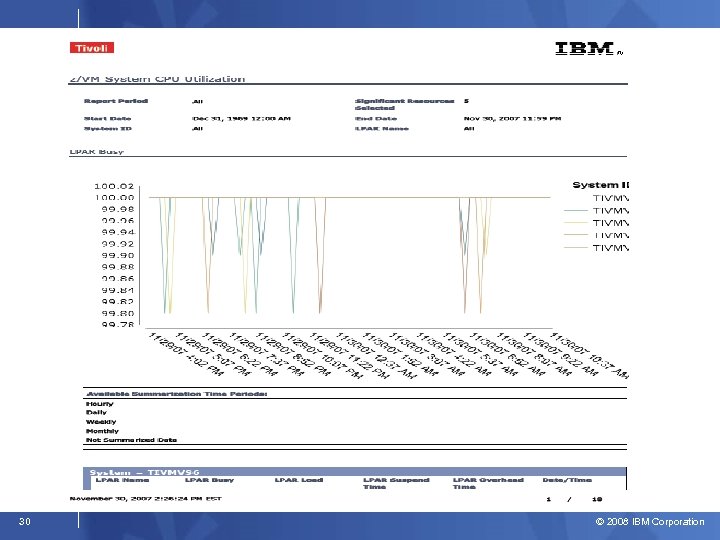
Task: Click the Available Summarization Time Periods heading
Action: (x=177, y=394)
